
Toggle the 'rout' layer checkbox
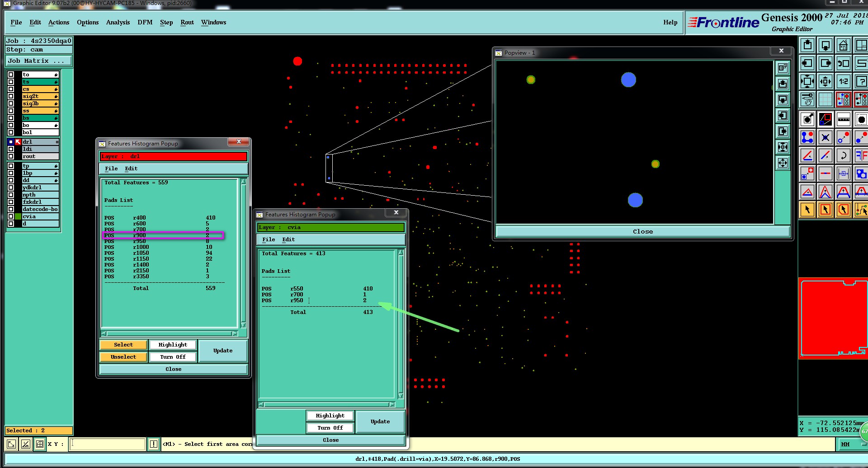point(11,156)
